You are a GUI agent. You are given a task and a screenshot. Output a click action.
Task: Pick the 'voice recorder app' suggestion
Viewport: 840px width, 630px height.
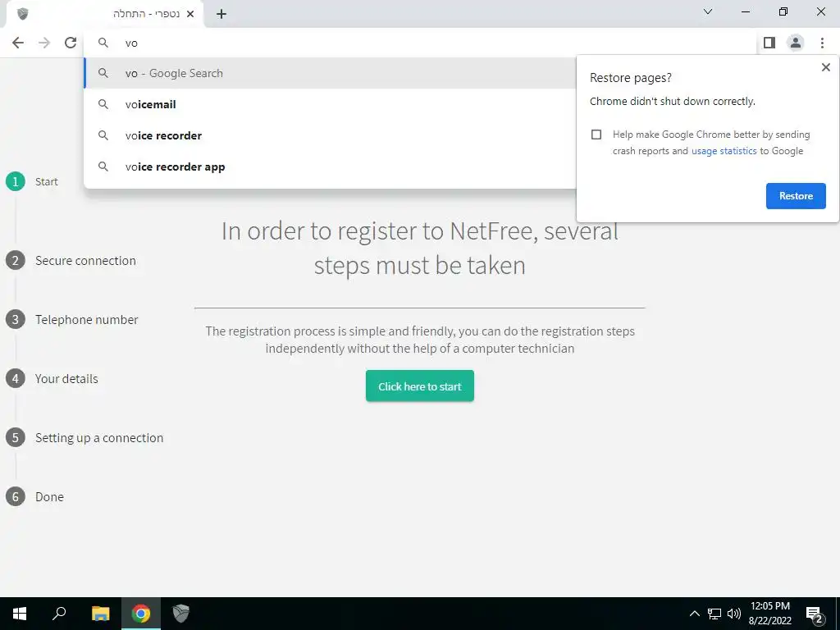330,167
